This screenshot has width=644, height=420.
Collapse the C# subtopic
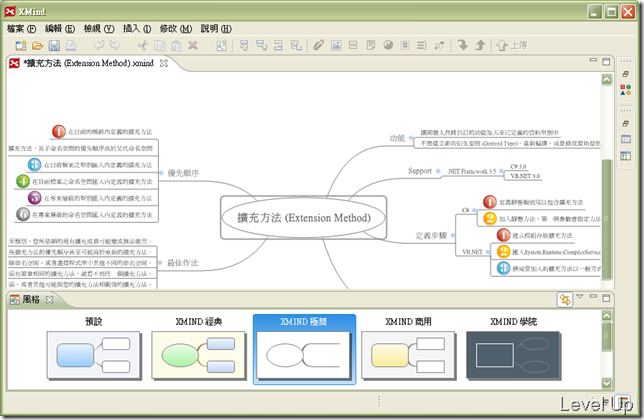474,210
